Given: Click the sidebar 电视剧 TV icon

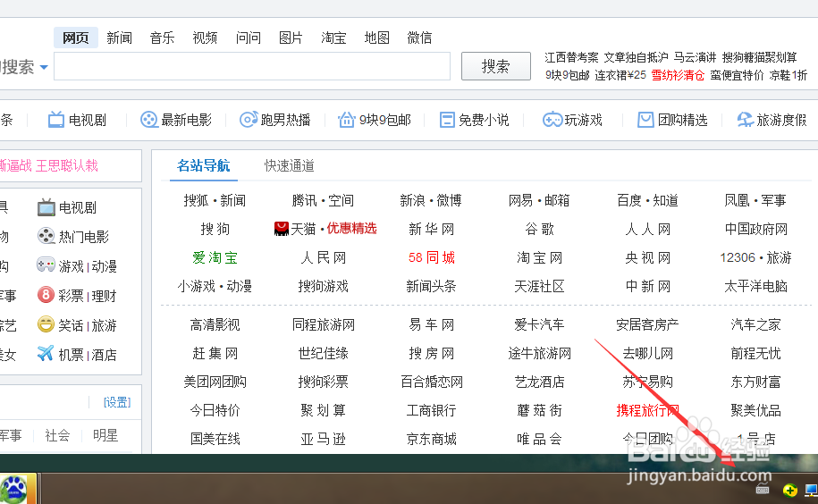Looking at the screenshot, I should 46,207.
